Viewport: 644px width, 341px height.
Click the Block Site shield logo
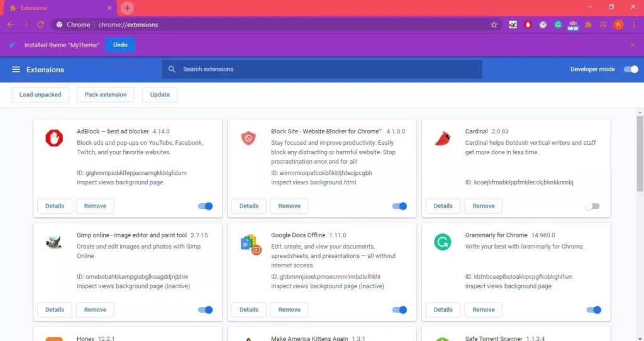pos(248,138)
